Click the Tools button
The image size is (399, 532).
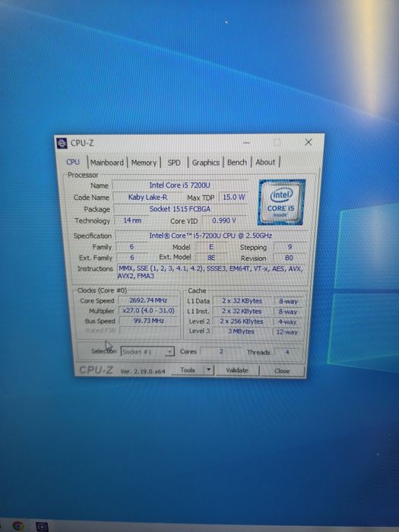[x=188, y=370]
